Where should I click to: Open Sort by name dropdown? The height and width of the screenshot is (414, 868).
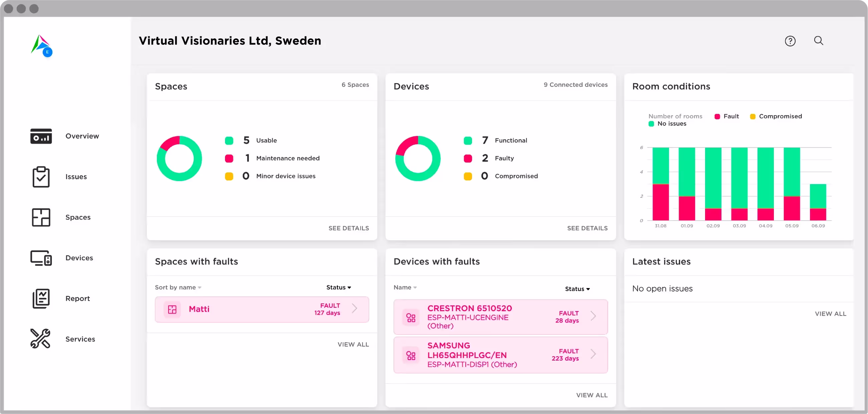(x=178, y=287)
